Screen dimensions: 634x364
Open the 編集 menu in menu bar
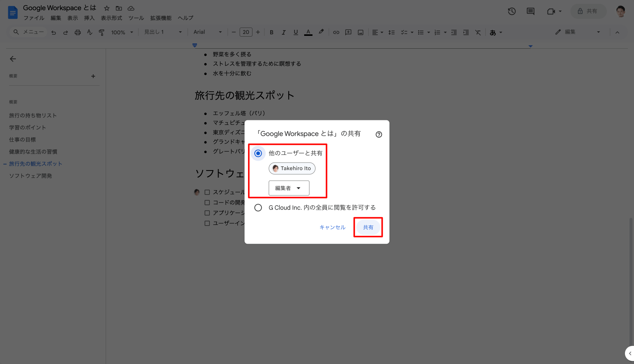click(x=56, y=18)
